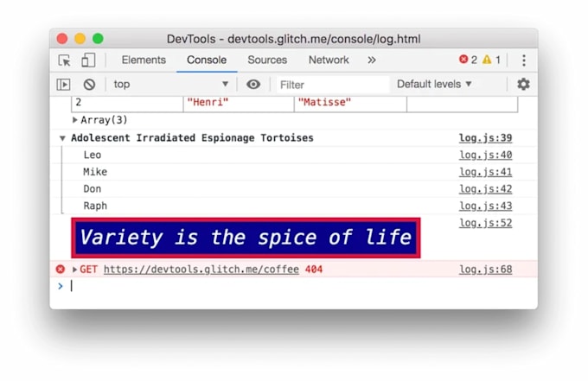
Task: Open the Network tab
Action: pos(329,60)
